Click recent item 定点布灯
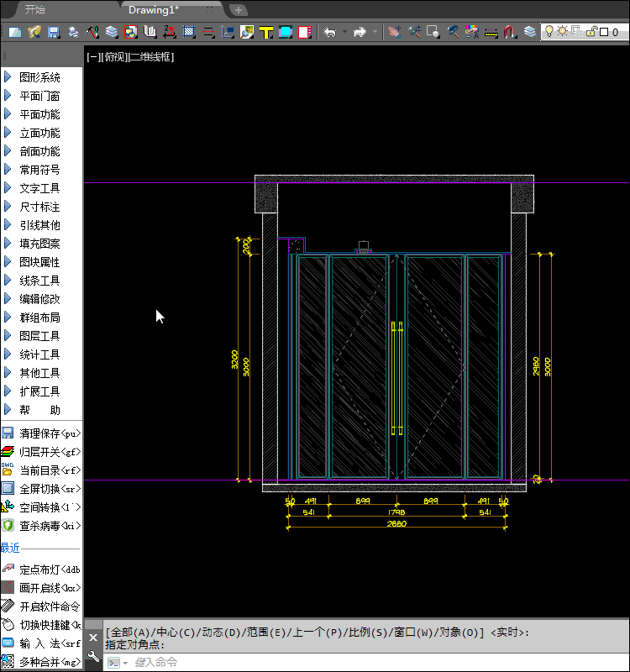630x672 pixels. (41, 570)
